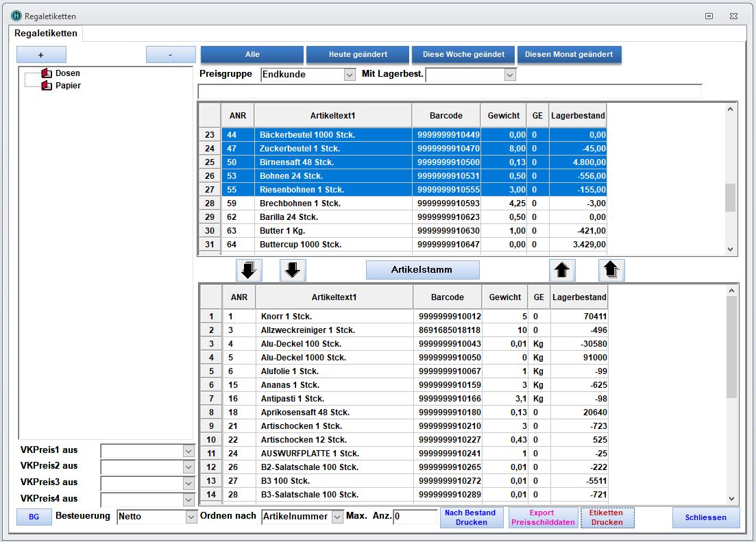
Task: Click the stacked up-arrow remove-all icon
Action: pos(611,271)
